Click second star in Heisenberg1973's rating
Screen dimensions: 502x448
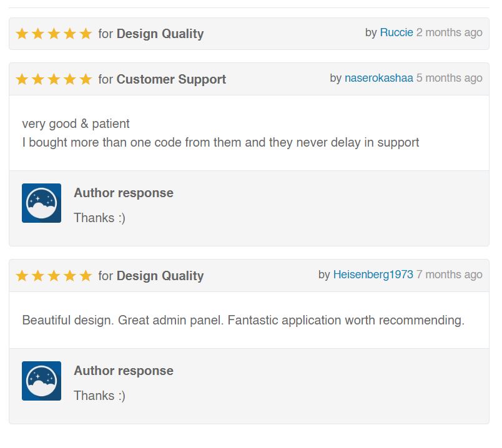pos(38,276)
